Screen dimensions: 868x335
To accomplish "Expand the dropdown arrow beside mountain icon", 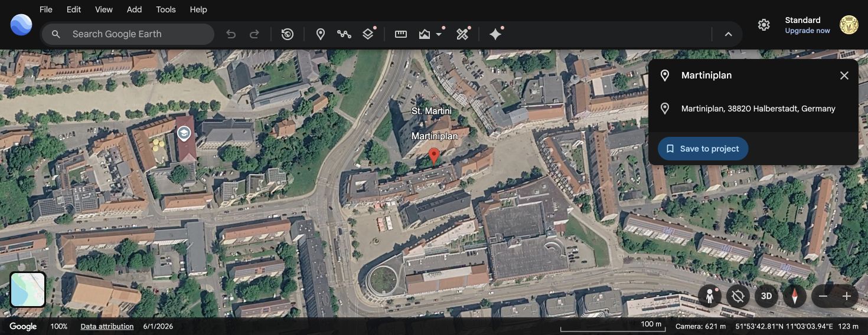I will pyautogui.click(x=439, y=34).
